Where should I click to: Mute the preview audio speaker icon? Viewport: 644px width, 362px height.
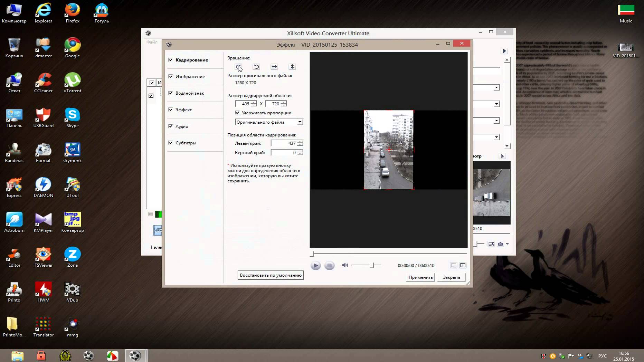(x=345, y=265)
